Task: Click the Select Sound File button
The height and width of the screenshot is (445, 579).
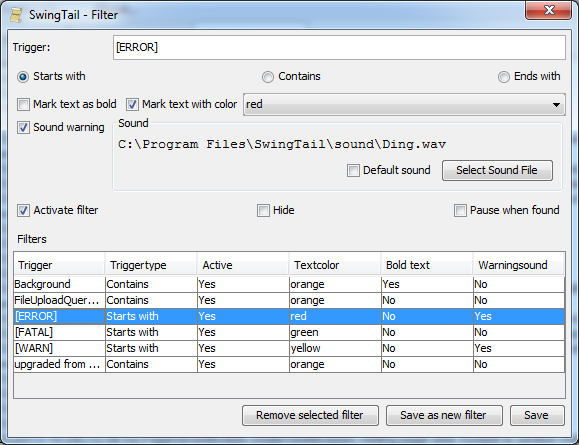Action: click(497, 170)
